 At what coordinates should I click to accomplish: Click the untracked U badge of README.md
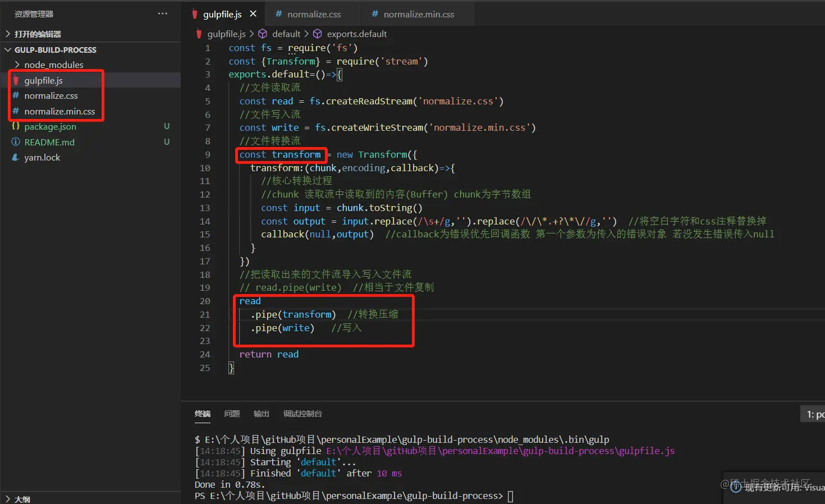click(167, 142)
